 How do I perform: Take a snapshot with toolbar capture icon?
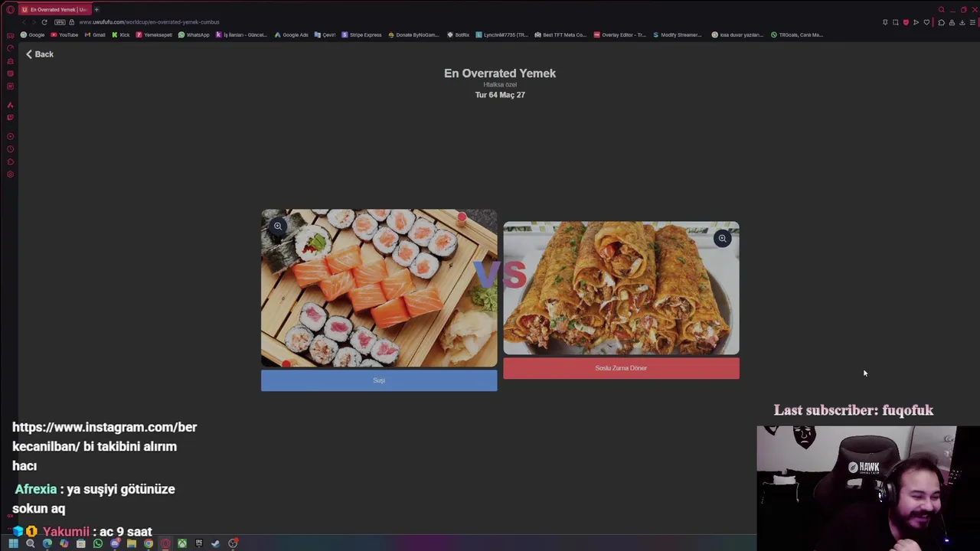895,22
